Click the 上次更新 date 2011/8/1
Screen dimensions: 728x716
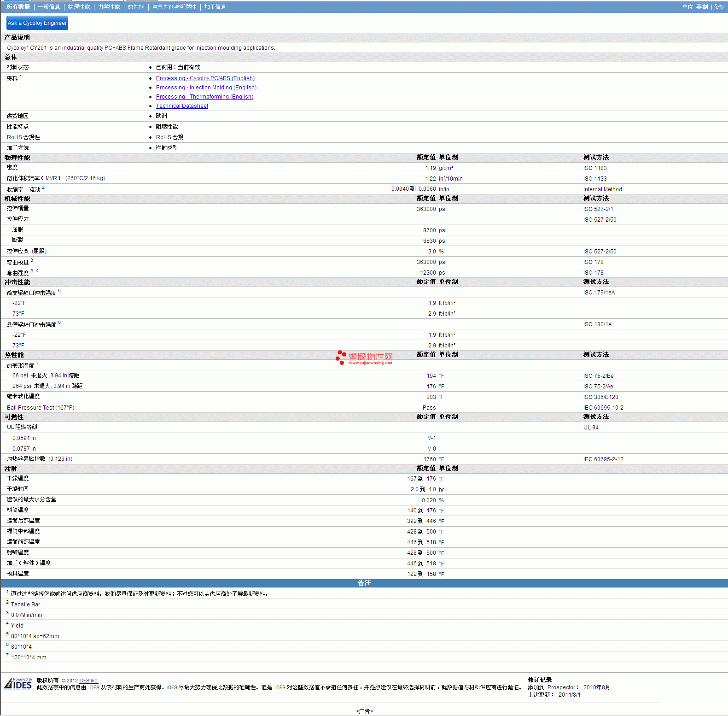coord(569,695)
